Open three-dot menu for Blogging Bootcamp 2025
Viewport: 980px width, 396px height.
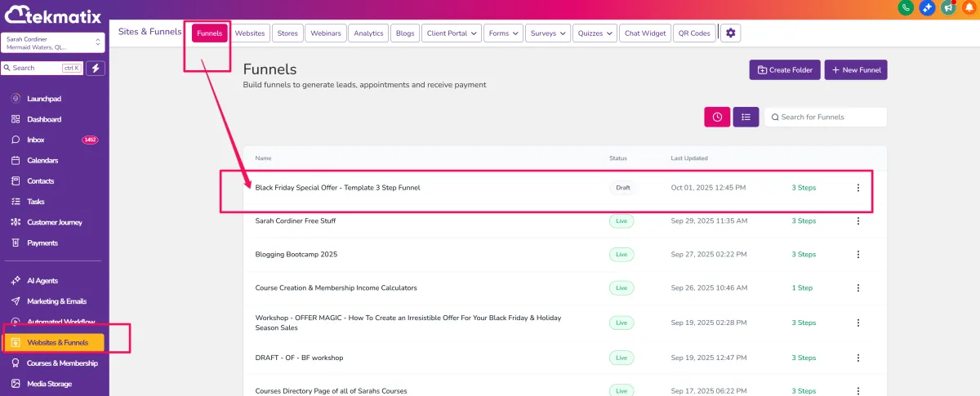pyautogui.click(x=857, y=255)
